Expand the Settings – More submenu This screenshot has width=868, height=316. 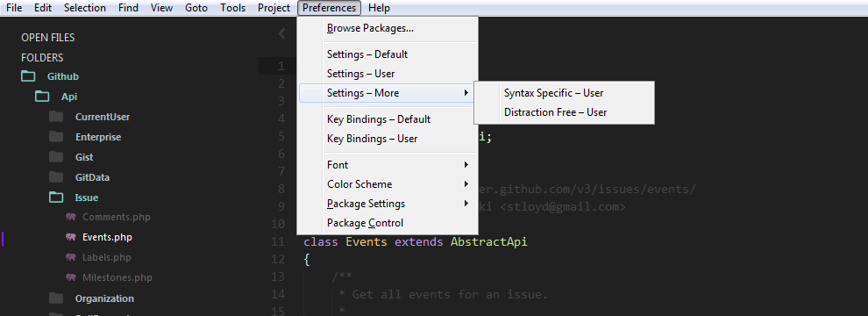(x=388, y=93)
